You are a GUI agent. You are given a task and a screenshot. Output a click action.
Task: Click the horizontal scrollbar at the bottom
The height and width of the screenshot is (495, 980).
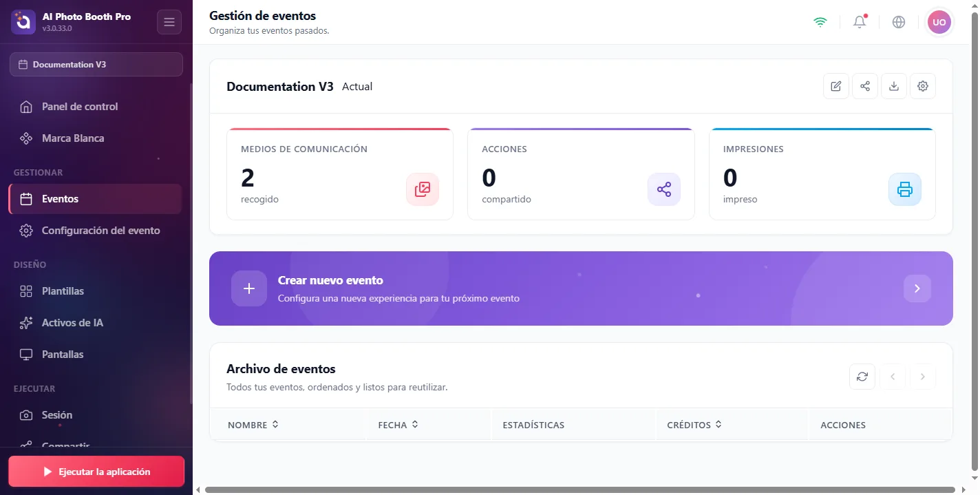pos(581,490)
